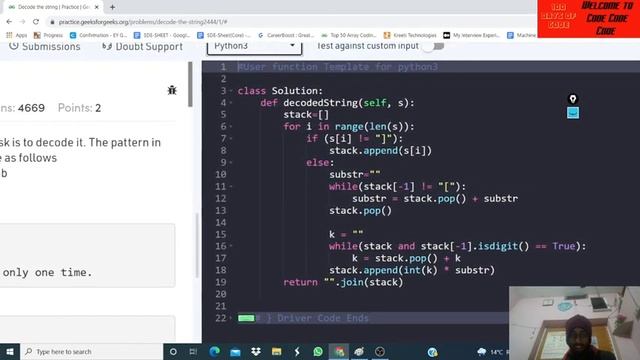Open the My Interview Experience bookmark
The image size is (640, 360).
click(471, 36)
